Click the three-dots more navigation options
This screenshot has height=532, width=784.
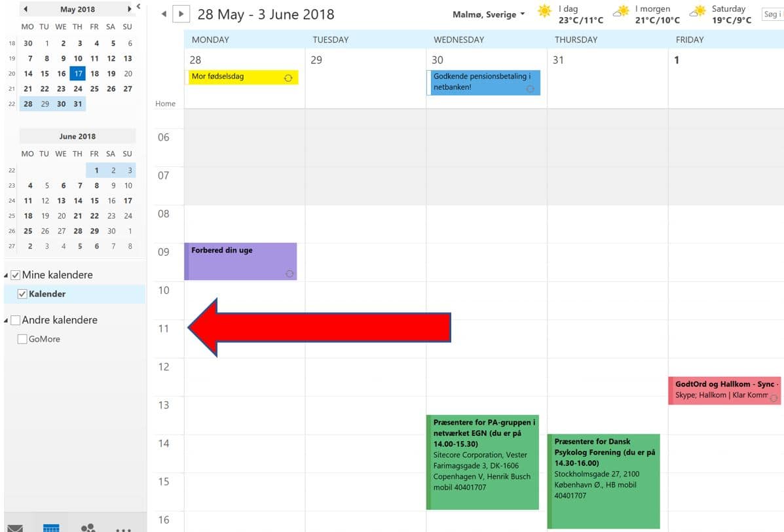[x=123, y=527]
